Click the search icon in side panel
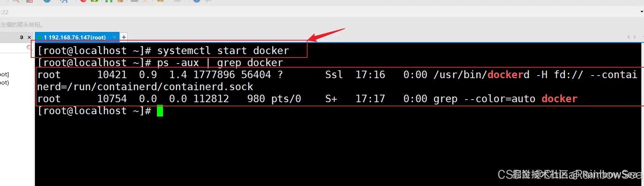Viewport: 644px width, 186px height. tap(29, 47)
